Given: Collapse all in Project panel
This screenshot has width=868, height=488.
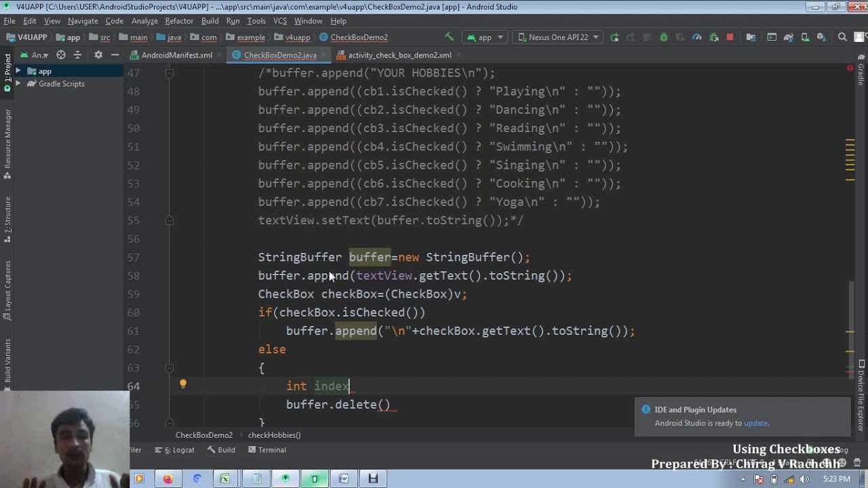Looking at the screenshot, I should (x=77, y=55).
